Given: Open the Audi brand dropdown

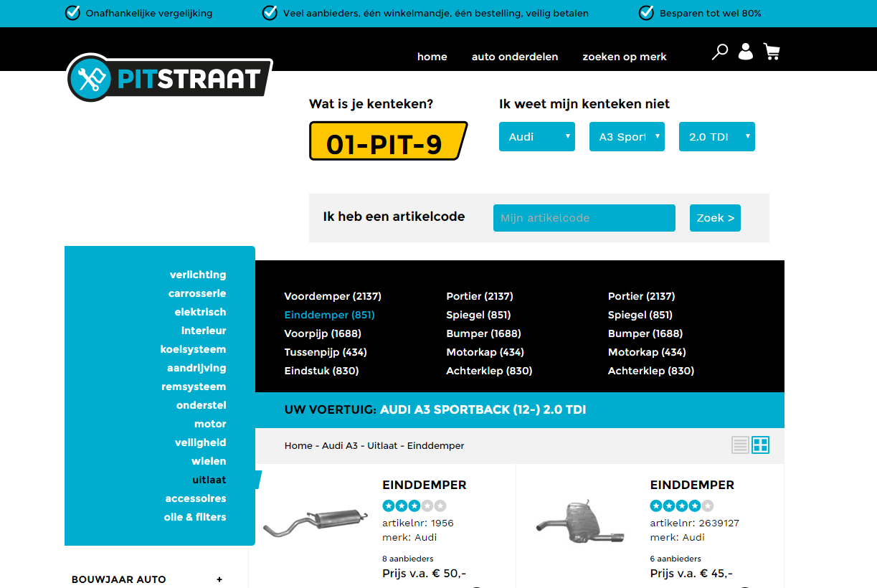Looking at the screenshot, I should [x=536, y=137].
